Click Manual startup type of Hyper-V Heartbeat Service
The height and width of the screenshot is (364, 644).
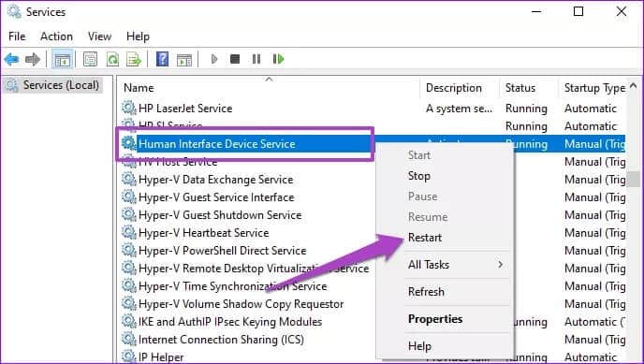[594, 233]
